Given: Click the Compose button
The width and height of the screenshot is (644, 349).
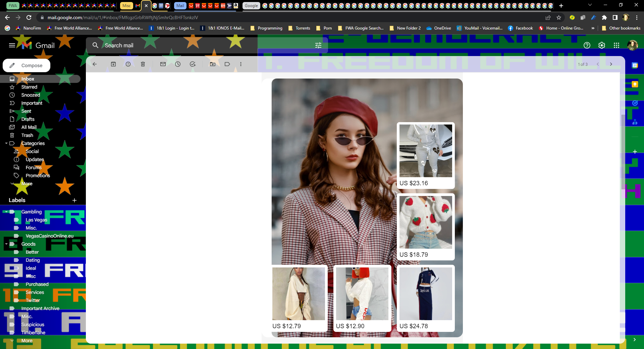Looking at the screenshot, I should pos(26,65).
